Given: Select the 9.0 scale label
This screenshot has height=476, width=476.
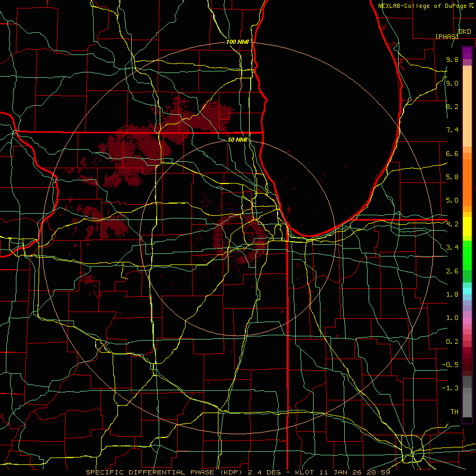Looking at the screenshot, I should coord(452,84).
